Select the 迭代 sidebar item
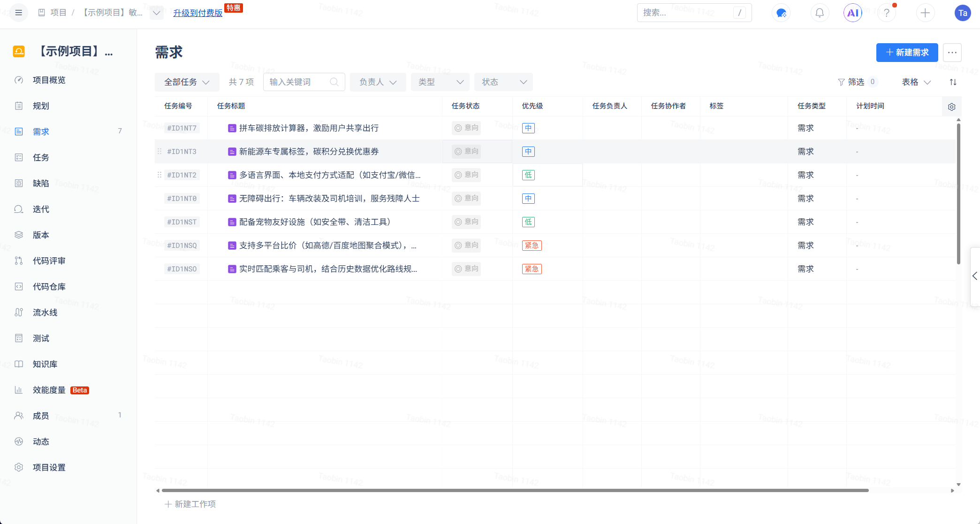The height and width of the screenshot is (524, 980). click(x=40, y=209)
